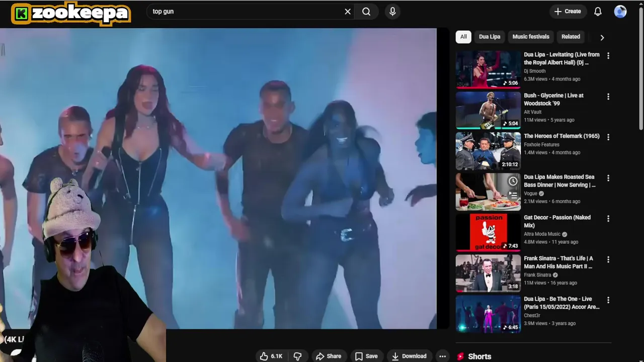Viewport: 644px width, 362px height.
Task: Open more actions ellipsis under video
Action: click(x=442, y=356)
